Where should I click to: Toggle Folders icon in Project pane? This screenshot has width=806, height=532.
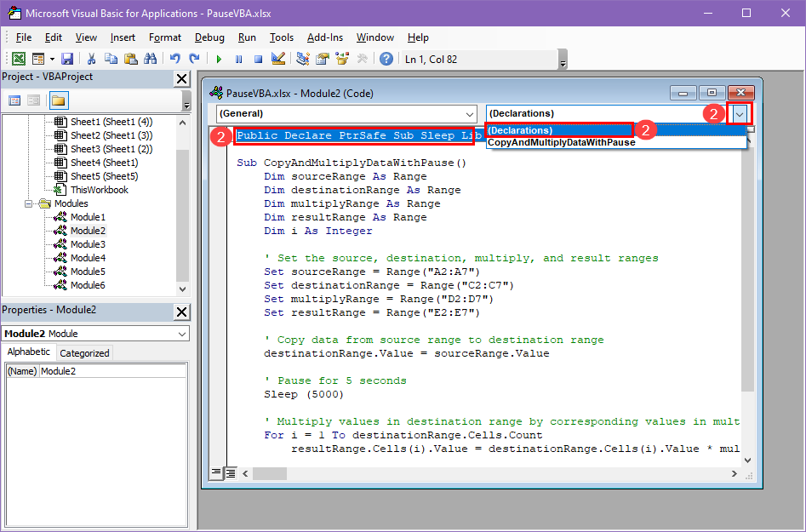tap(59, 100)
